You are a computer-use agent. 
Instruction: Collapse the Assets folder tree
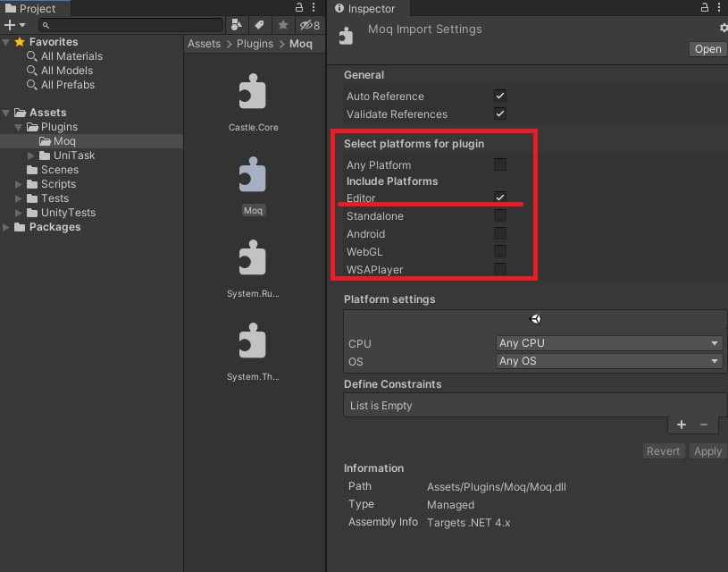coord(6,113)
